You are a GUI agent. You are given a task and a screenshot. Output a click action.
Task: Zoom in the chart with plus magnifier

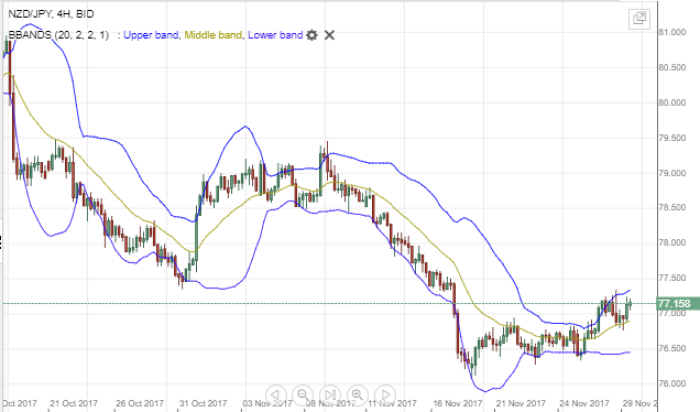(357, 395)
